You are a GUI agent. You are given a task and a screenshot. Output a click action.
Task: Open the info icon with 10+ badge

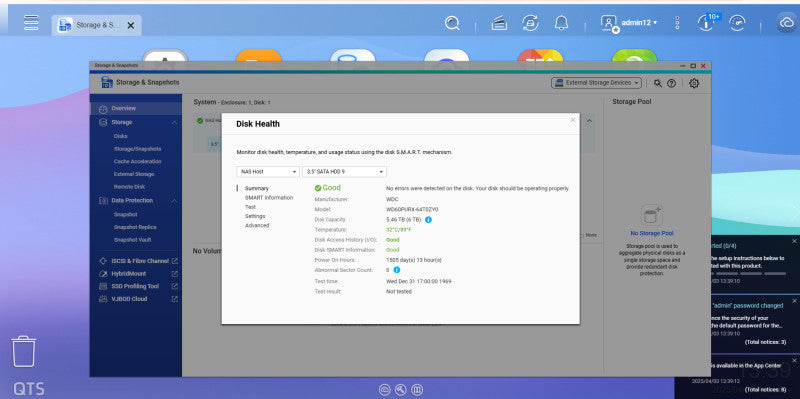pyautogui.click(x=707, y=22)
